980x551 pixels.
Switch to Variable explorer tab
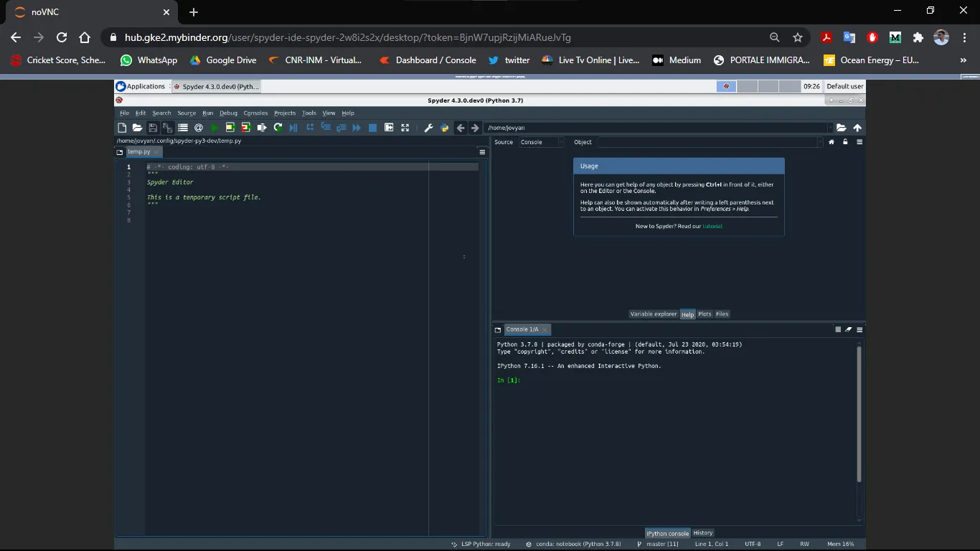pos(653,314)
